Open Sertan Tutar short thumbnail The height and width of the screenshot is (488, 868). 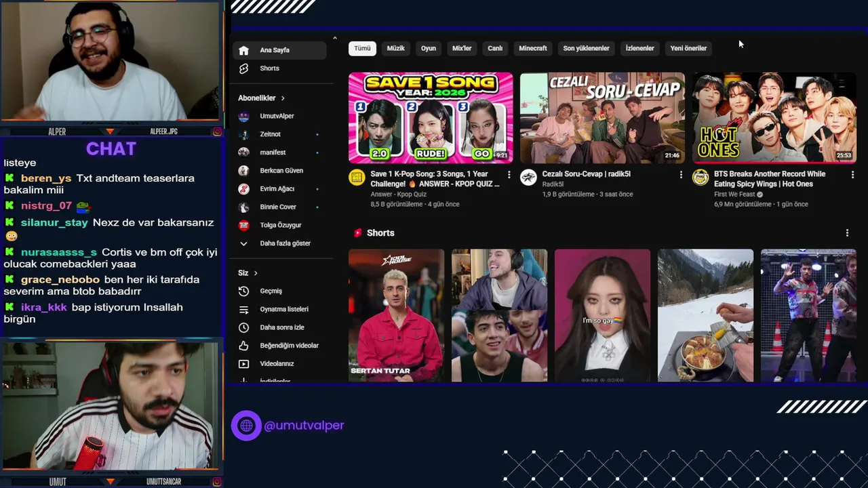coord(396,315)
